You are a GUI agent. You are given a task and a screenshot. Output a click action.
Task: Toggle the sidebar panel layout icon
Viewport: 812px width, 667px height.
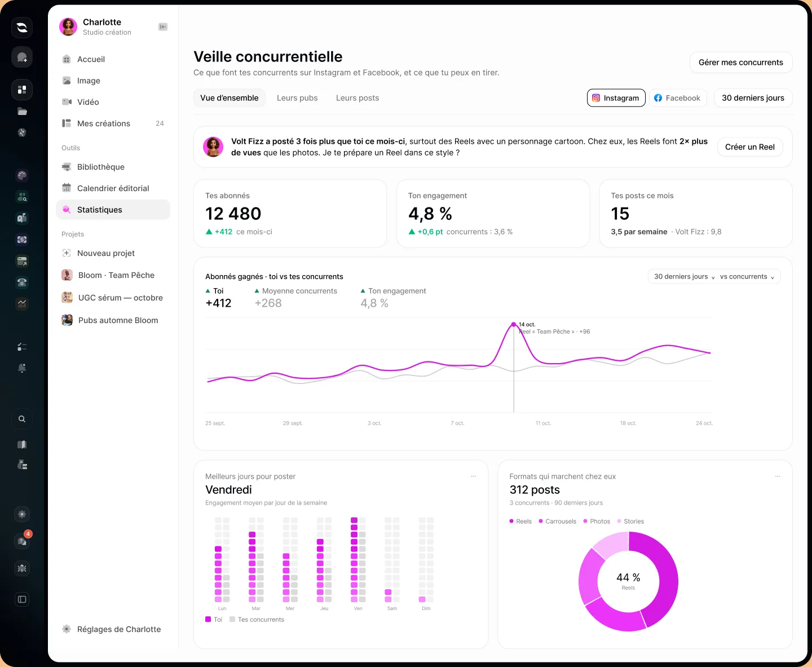click(22, 599)
